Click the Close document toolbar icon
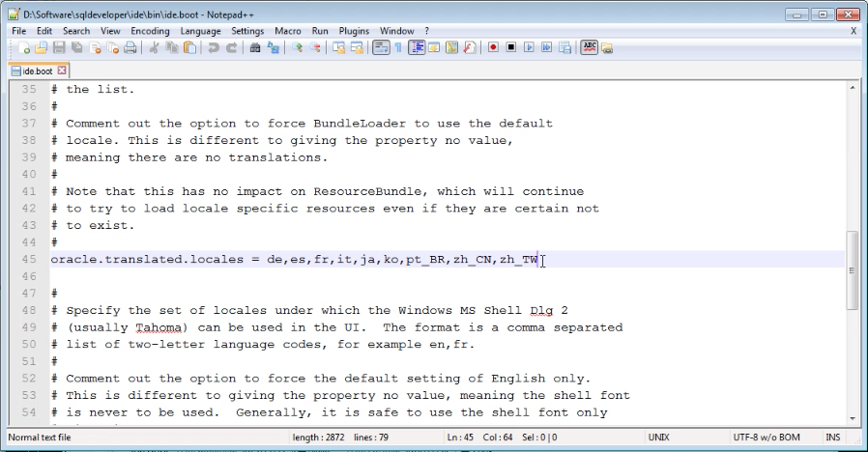 click(x=96, y=48)
